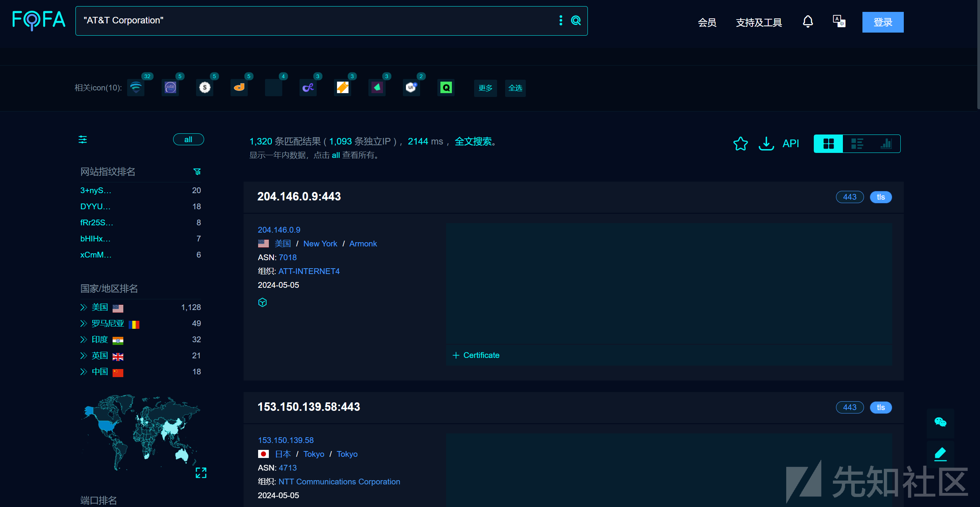
Task: Open search options three-dot menu
Action: click(x=561, y=21)
